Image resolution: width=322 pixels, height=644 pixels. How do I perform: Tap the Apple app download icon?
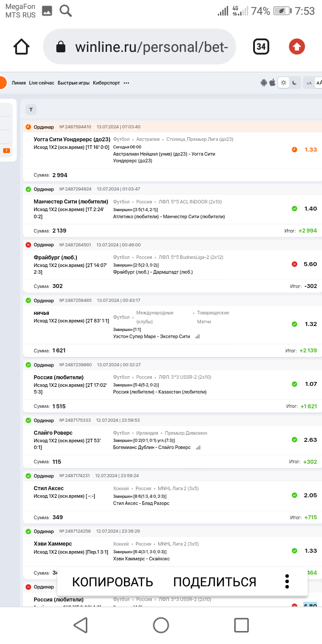[x=272, y=83]
